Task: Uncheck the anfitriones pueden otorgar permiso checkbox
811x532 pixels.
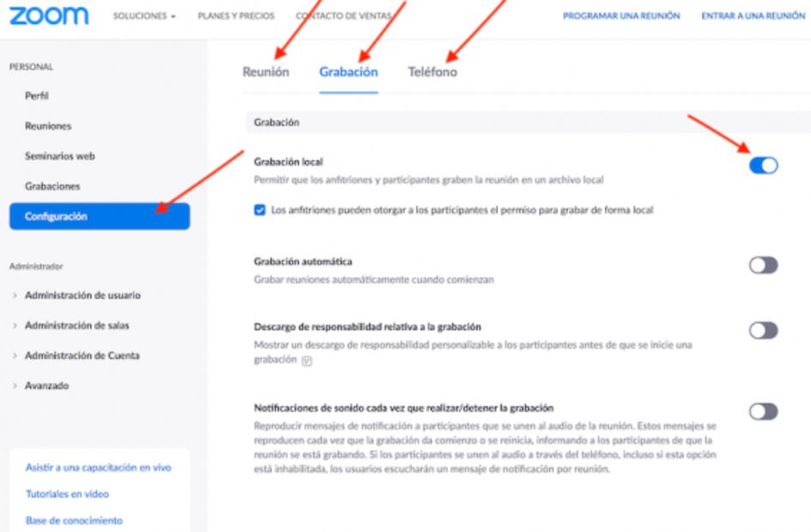Action: pos(260,210)
